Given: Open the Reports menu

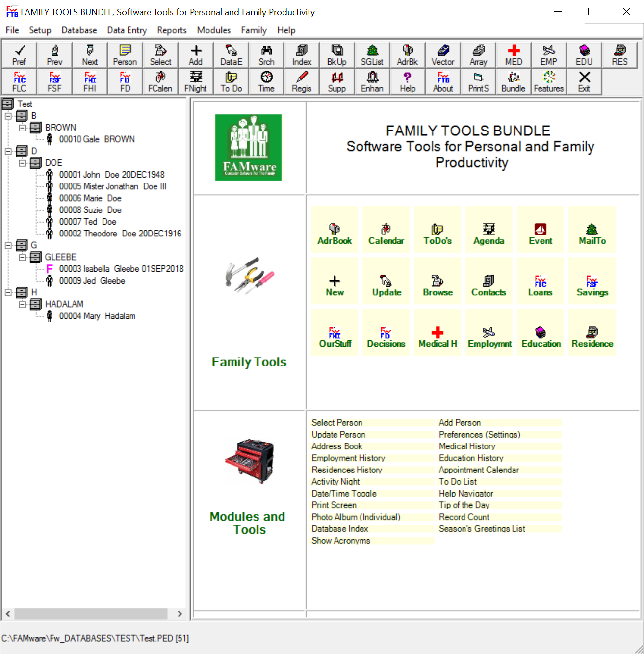Looking at the screenshot, I should (x=172, y=30).
